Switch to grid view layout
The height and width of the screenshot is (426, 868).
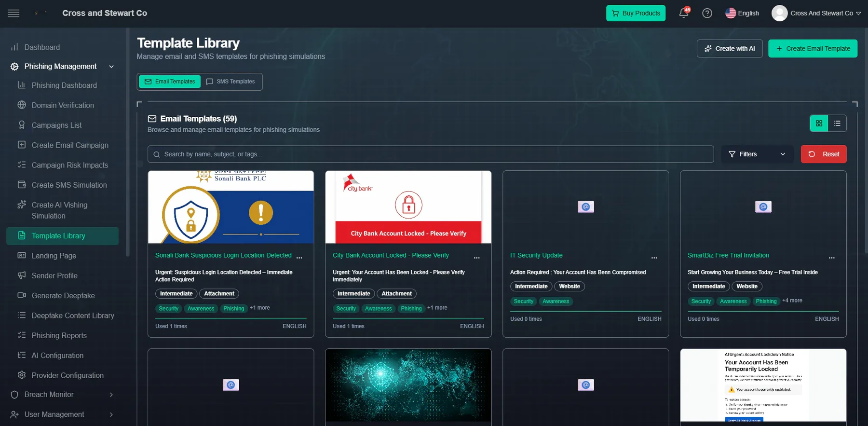819,124
